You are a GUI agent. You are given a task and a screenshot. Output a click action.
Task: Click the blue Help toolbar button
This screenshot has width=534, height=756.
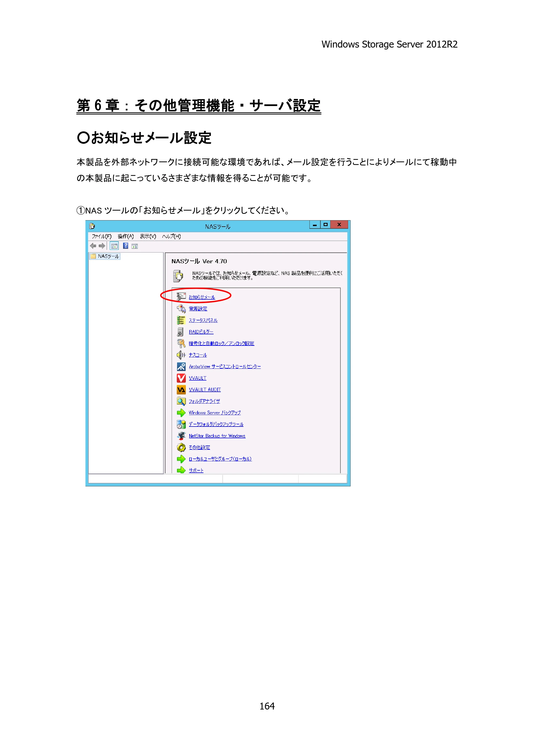[x=125, y=246]
